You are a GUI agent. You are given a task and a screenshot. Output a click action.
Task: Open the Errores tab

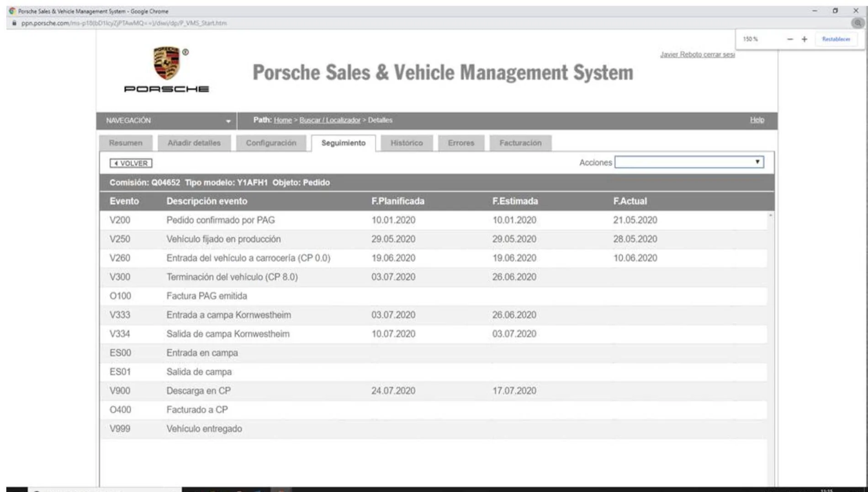pyautogui.click(x=461, y=143)
